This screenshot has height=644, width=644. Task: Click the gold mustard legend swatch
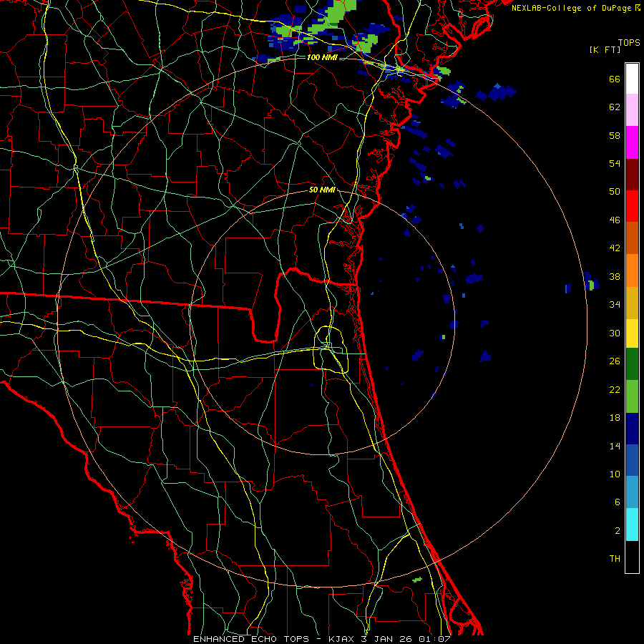tap(632, 303)
